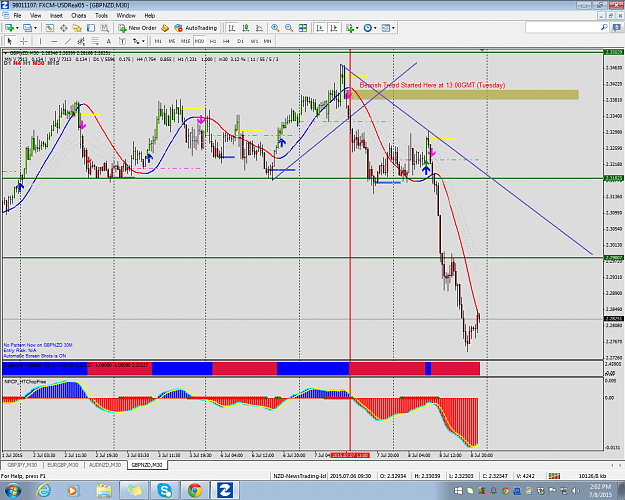Select the Zoom Out chart icon
The image size is (625, 500).
click(x=289, y=28)
